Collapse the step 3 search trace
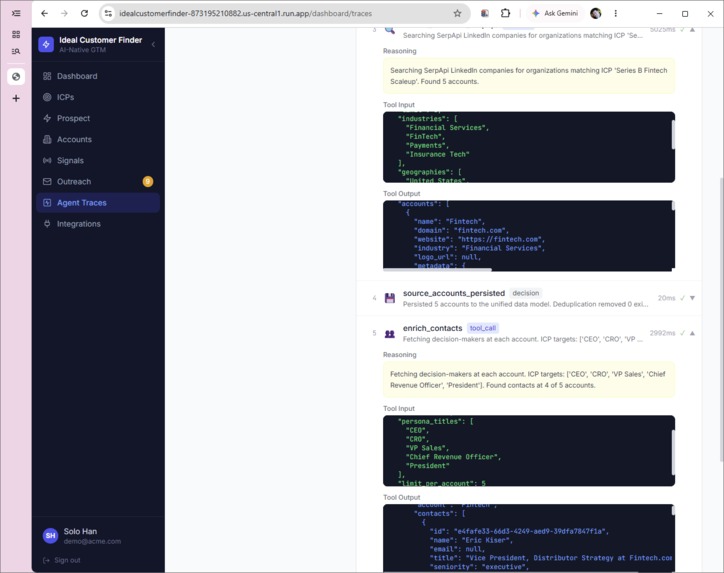Viewport: 724px width, 573px height. tap(692, 30)
